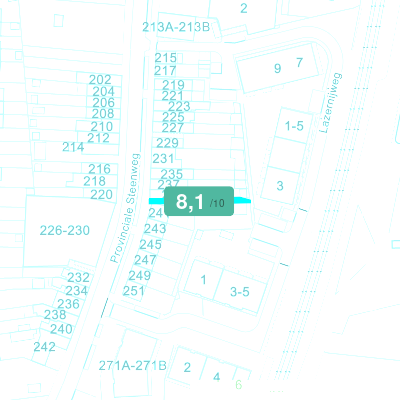This screenshot has height=400, width=400.
Task: Click parcel label 271A-271B
Action: pyautogui.click(x=133, y=366)
